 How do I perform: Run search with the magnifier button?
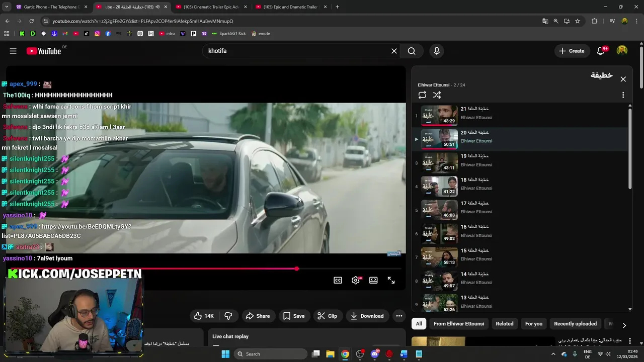coord(412,51)
